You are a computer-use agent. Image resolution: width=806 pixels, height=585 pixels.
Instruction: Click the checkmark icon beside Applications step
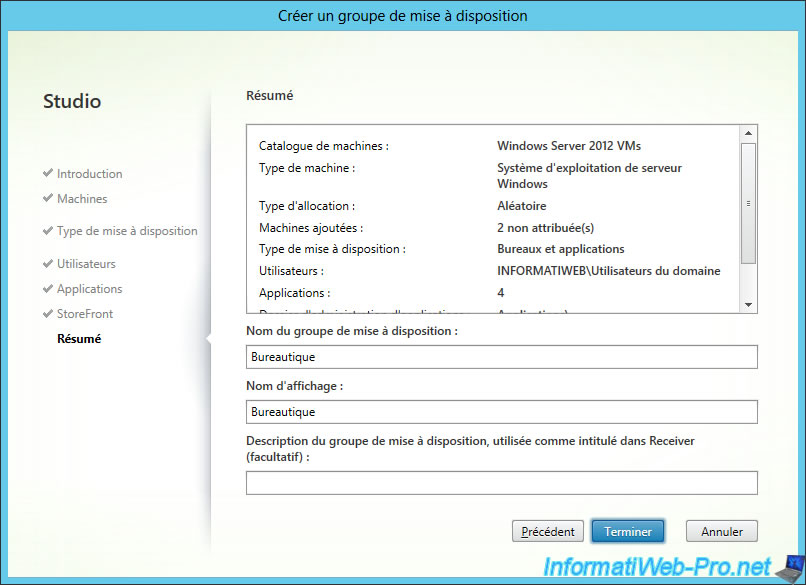pos(48,288)
